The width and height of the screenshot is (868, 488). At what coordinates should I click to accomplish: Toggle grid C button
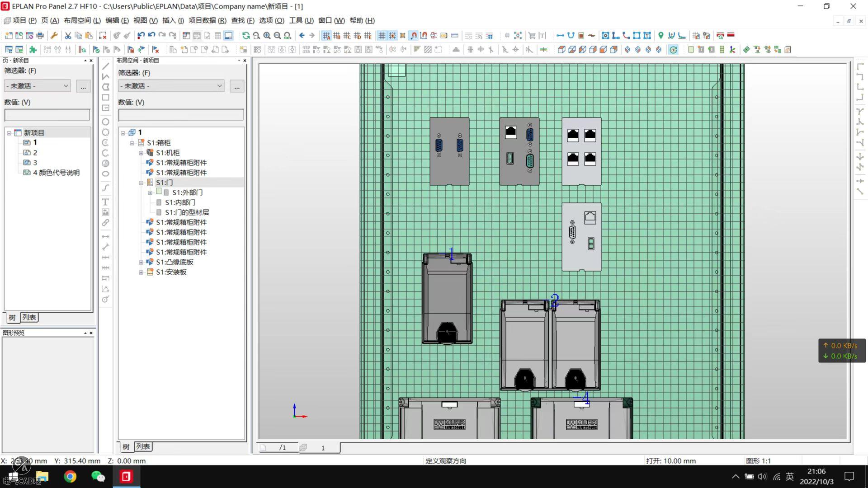pos(347,35)
